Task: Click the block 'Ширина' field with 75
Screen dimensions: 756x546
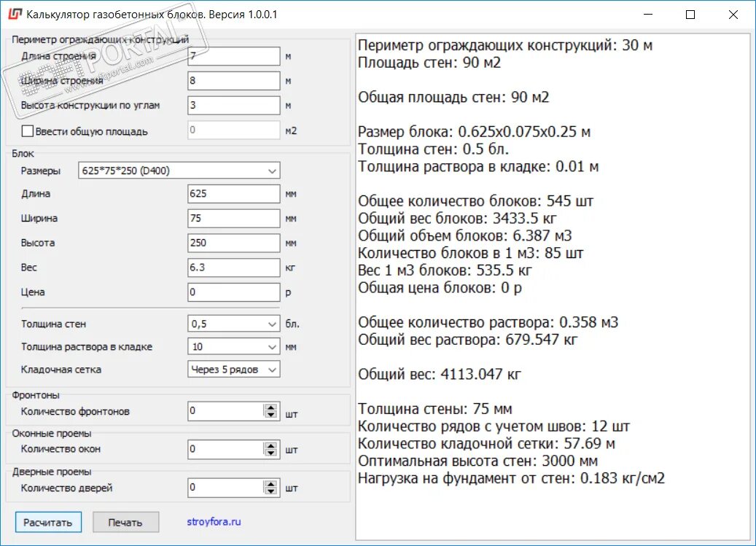Action: 234,218
